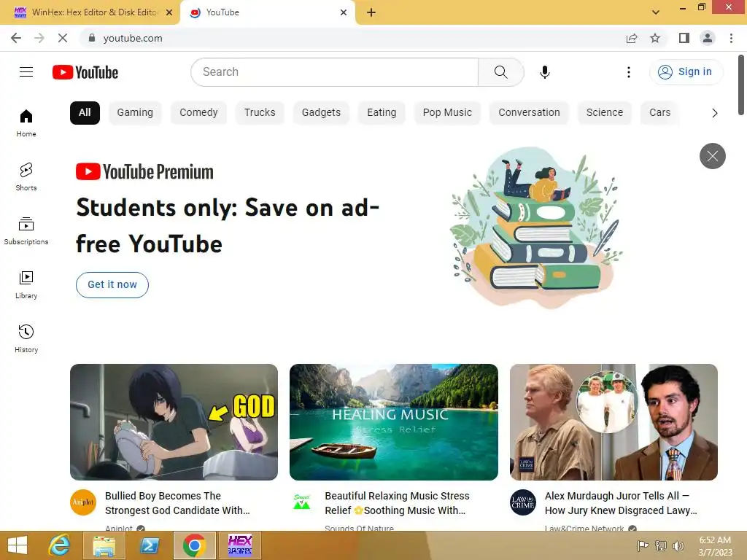Open the Sounds Of Nature channel avatar
The width and height of the screenshot is (747, 560).
302,502
